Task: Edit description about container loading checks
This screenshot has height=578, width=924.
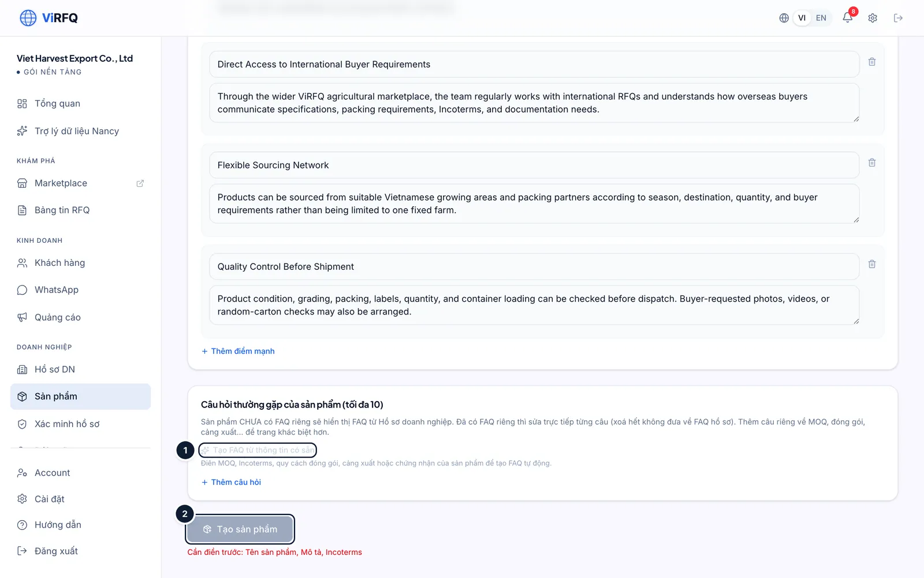Action: point(534,305)
